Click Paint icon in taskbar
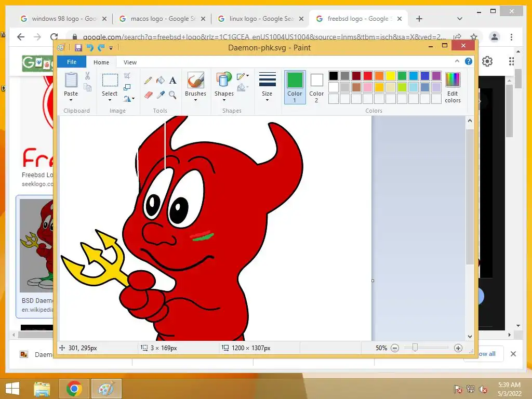The width and height of the screenshot is (532, 399). point(106,389)
